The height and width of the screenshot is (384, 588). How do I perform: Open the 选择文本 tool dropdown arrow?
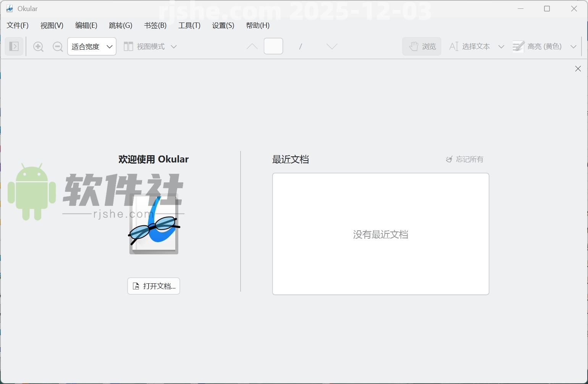pos(501,46)
